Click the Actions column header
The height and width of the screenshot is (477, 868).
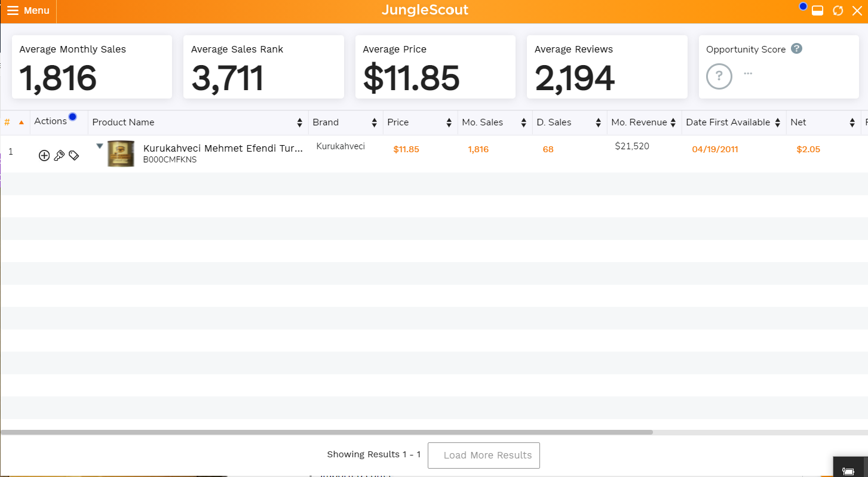click(x=51, y=121)
